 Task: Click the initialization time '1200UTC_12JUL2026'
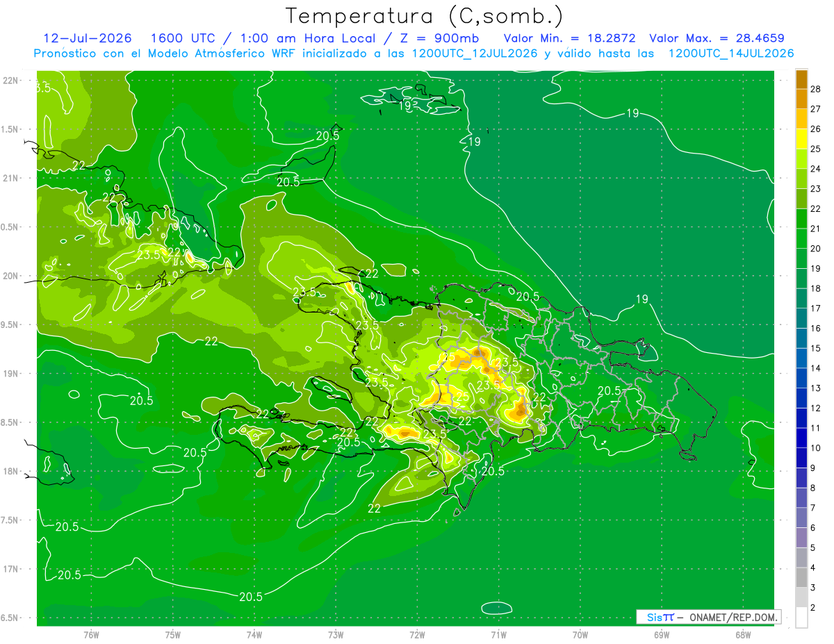click(475, 53)
